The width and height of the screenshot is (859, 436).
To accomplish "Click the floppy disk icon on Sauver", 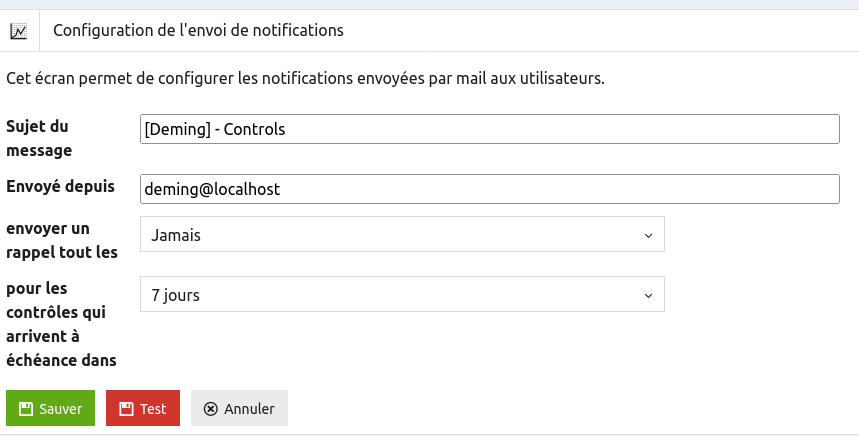I will tap(26, 409).
